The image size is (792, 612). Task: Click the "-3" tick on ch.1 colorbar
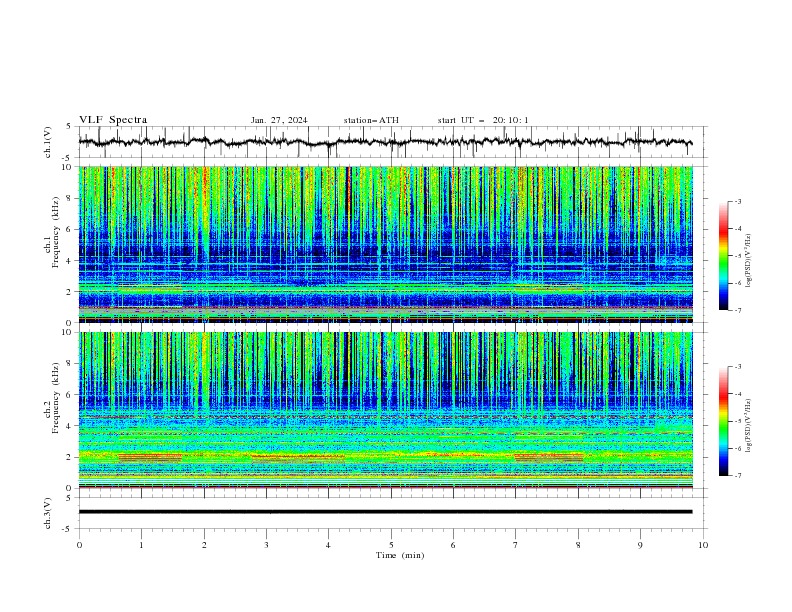coord(737,201)
